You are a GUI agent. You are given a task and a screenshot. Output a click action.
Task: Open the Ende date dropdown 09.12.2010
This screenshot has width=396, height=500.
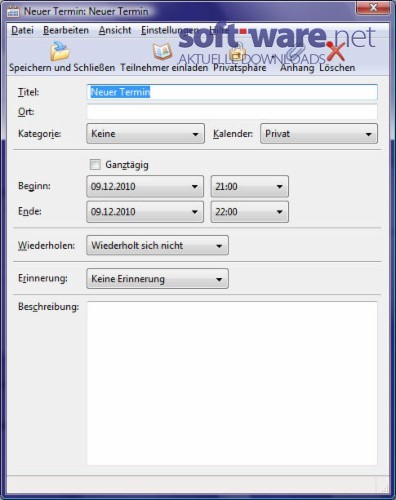pos(145,212)
